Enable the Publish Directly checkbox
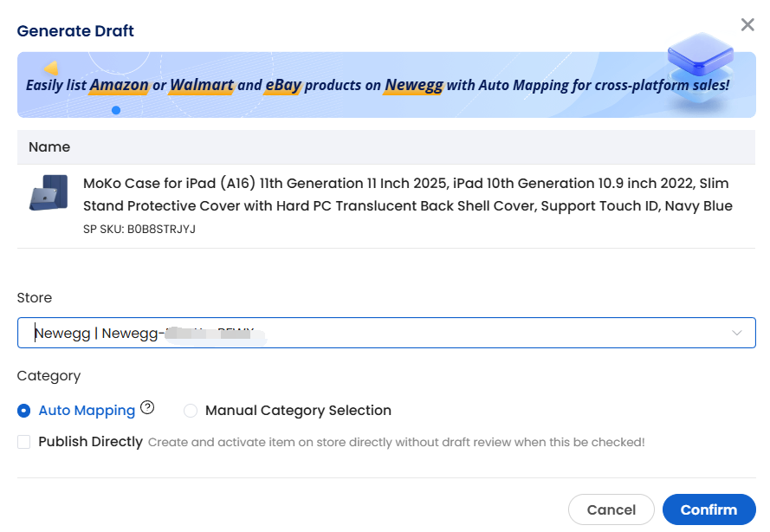 pyautogui.click(x=23, y=442)
